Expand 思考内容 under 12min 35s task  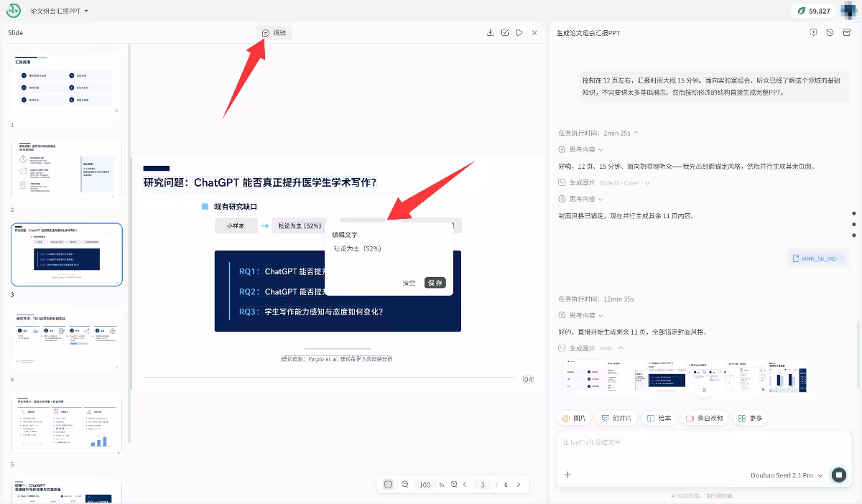pos(581,315)
